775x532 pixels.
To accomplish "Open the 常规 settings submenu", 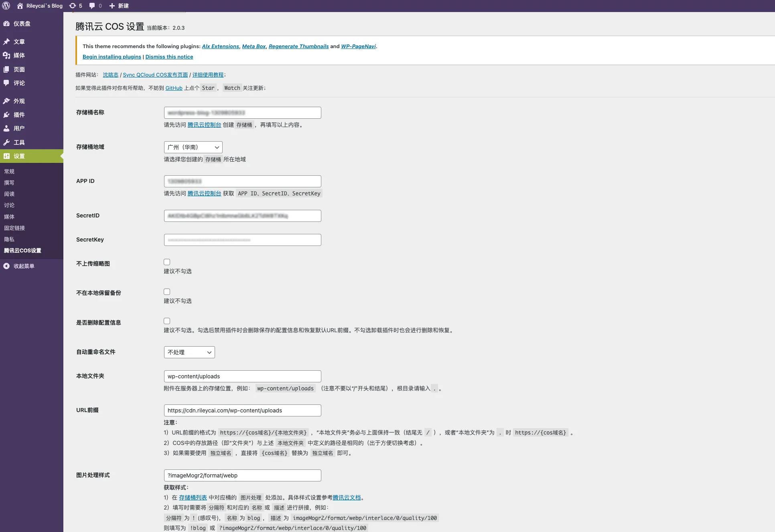I will click(9, 171).
